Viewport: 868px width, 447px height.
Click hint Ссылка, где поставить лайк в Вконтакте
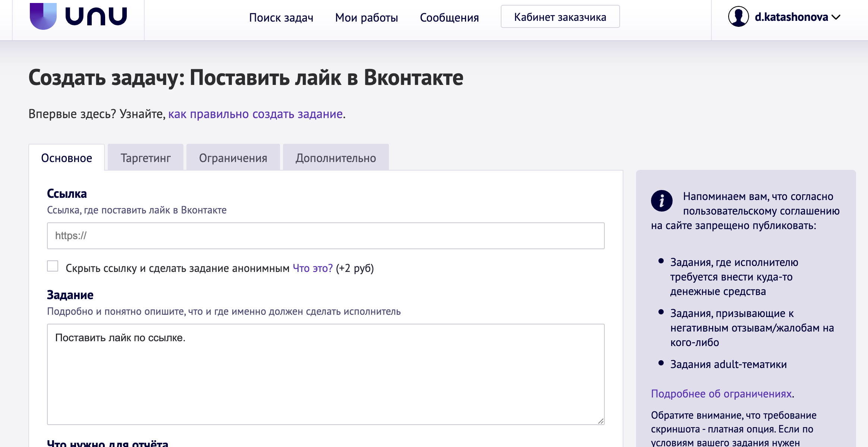pyautogui.click(x=137, y=210)
